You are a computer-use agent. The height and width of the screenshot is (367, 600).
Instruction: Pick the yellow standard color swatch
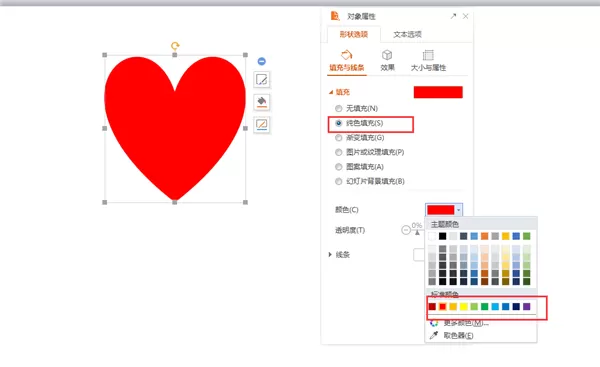click(x=464, y=307)
